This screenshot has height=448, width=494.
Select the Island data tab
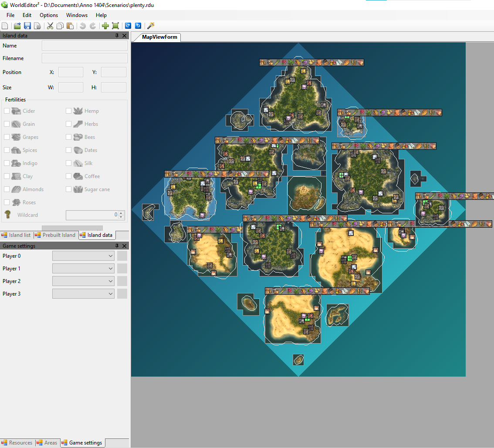pos(97,235)
